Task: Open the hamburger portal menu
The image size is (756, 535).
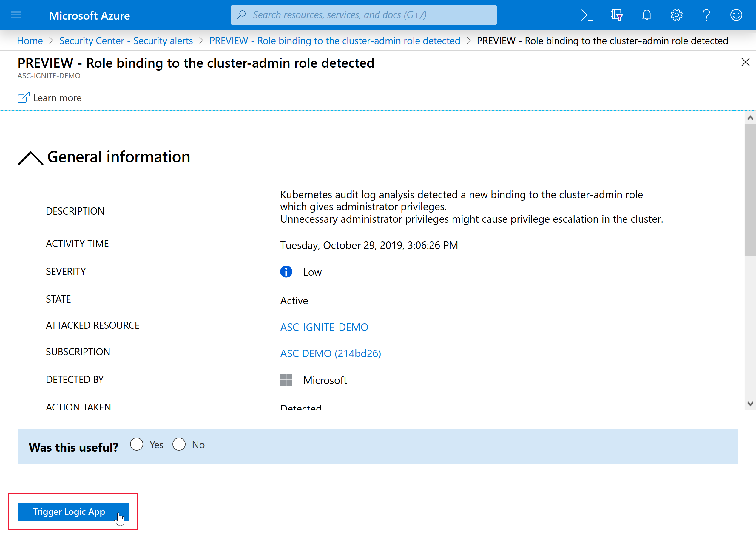Action: pos(16,15)
